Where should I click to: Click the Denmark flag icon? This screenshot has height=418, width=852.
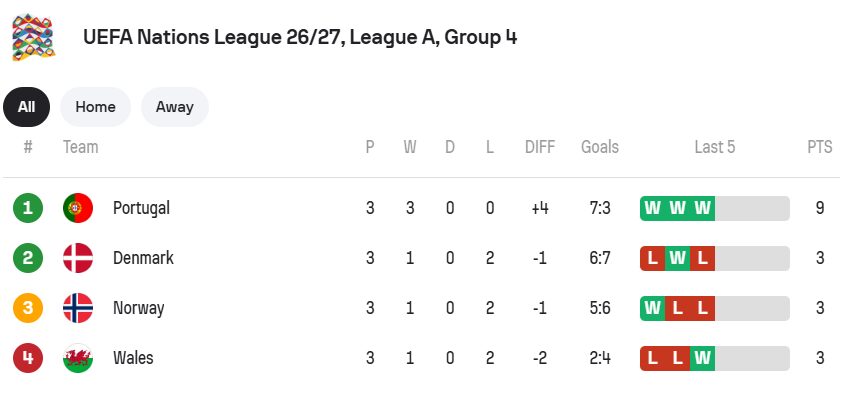[x=78, y=258]
